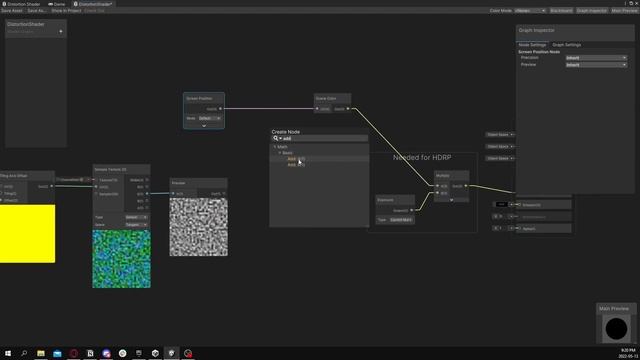Open the Screen Position Mode dropdown
This screenshot has width=640, height=360.
[x=209, y=118]
